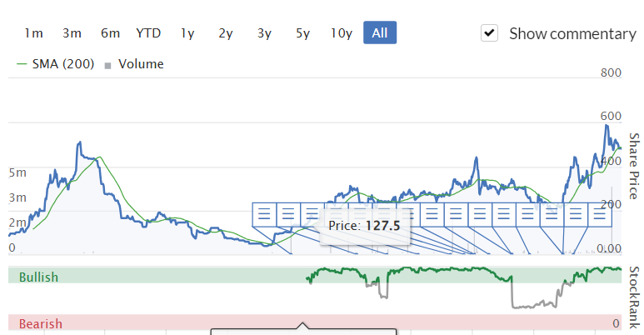Open the rightmost commentary note icon
The image size is (644, 335).
click(600, 214)
